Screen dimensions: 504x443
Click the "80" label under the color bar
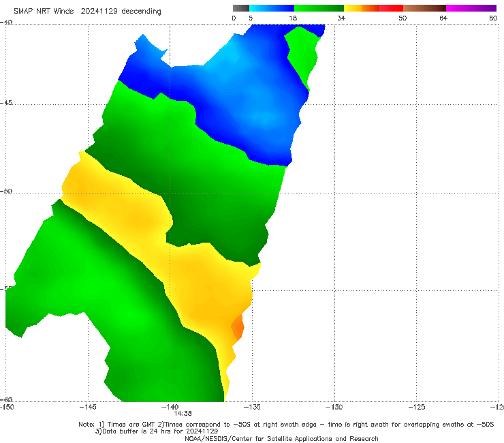click(x=493, y=18)
